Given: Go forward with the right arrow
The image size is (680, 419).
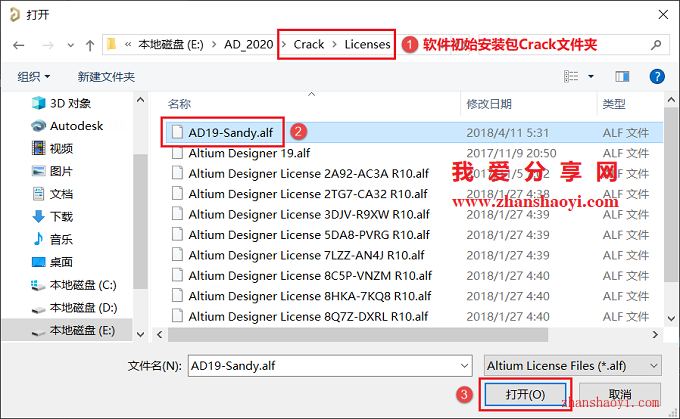Looking at the screenshot, I should click(x=48, y=45).
